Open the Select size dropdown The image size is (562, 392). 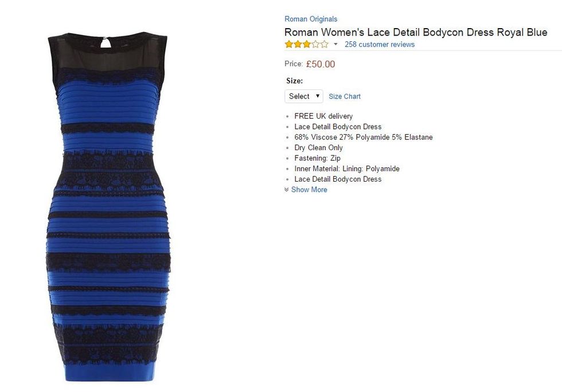tap(304, 96)
